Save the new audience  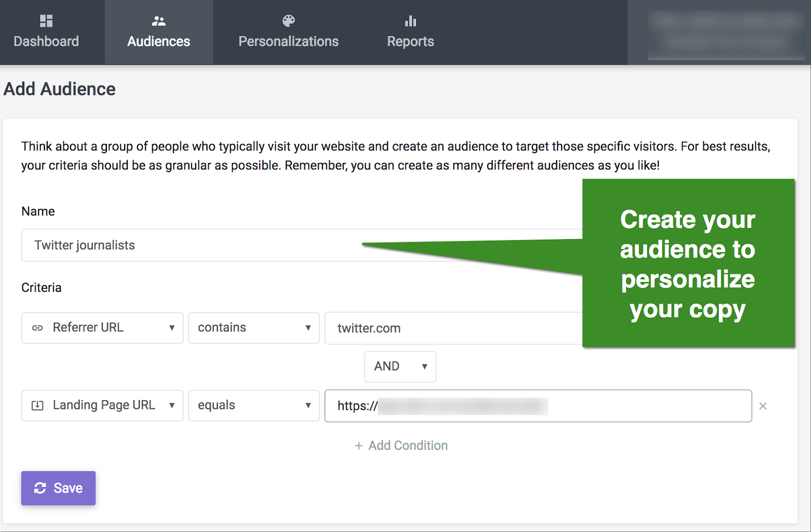coord(58,488)
